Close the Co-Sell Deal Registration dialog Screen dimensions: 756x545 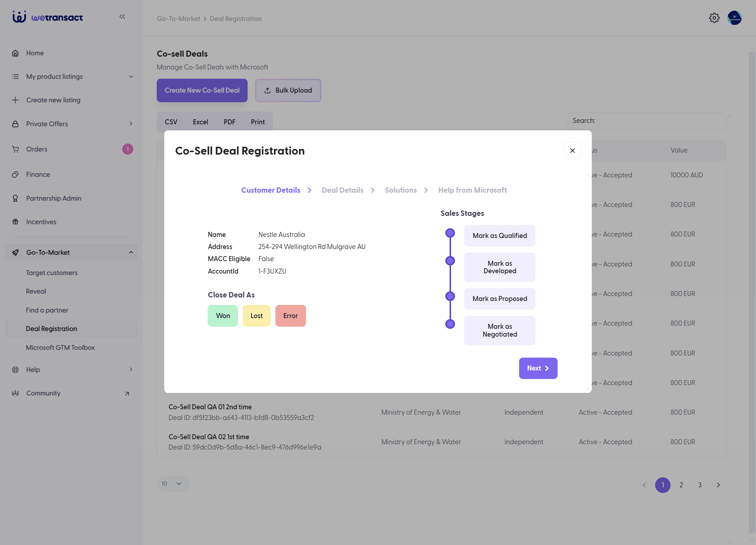pos(572,151)
